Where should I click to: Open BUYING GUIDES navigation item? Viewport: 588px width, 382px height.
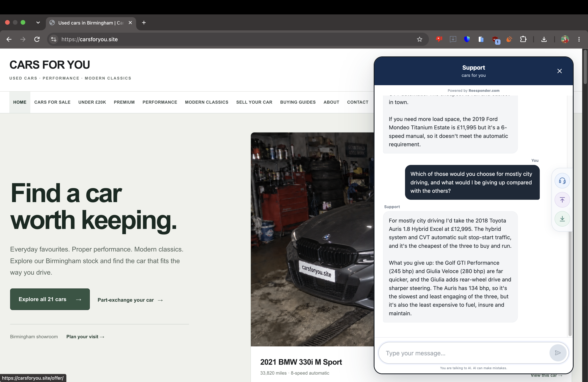298,102
